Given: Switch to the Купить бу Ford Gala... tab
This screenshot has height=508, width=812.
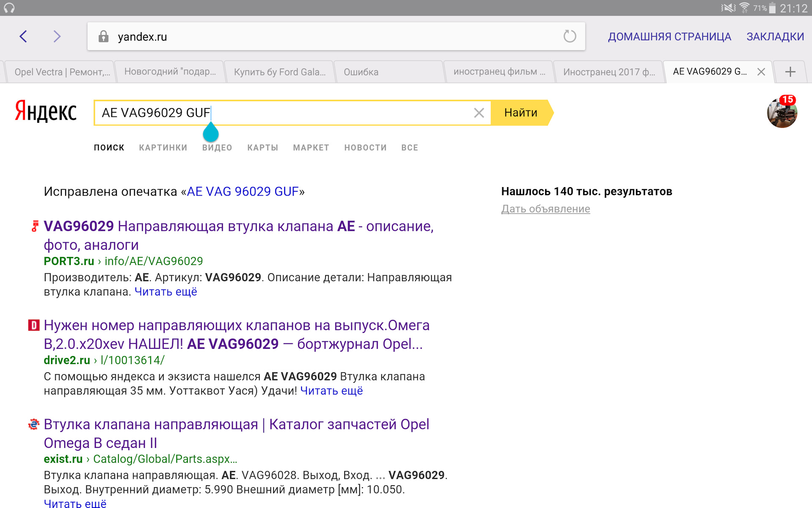Looking at the screenshot, I should tap(279, 72).
